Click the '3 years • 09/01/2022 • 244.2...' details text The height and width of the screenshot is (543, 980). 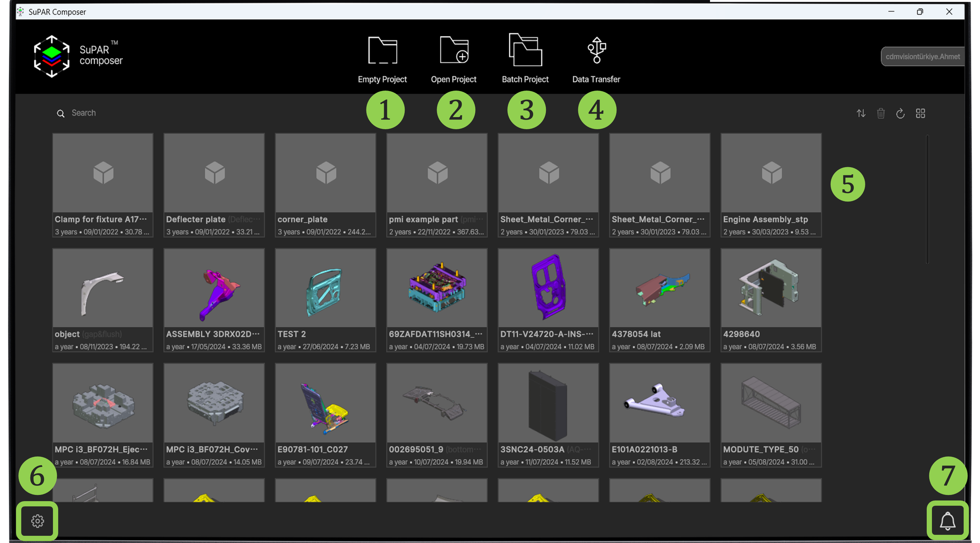click(324, 232)
